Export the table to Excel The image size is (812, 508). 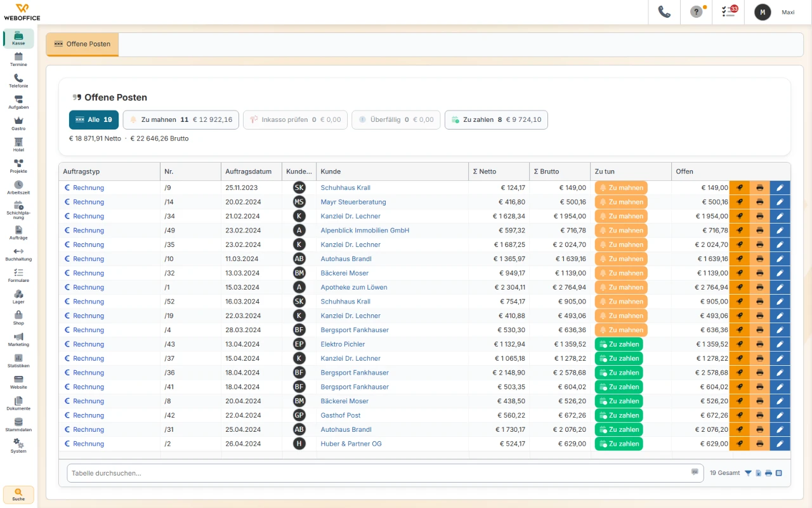[758, 473]
